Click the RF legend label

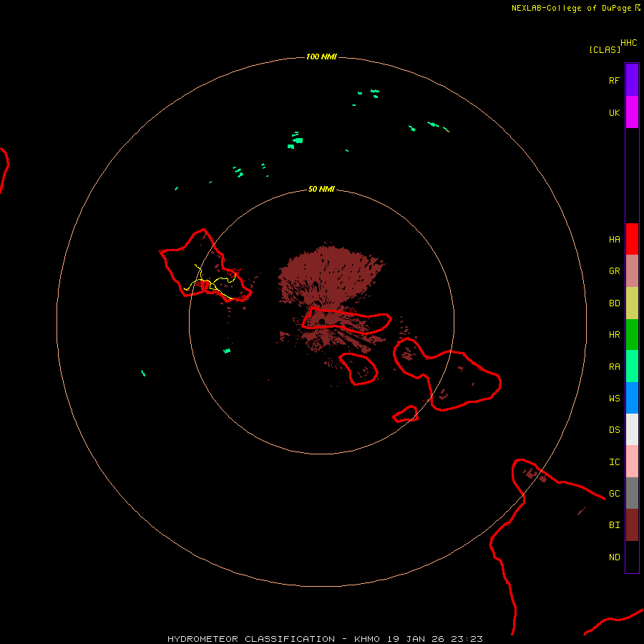614,80
